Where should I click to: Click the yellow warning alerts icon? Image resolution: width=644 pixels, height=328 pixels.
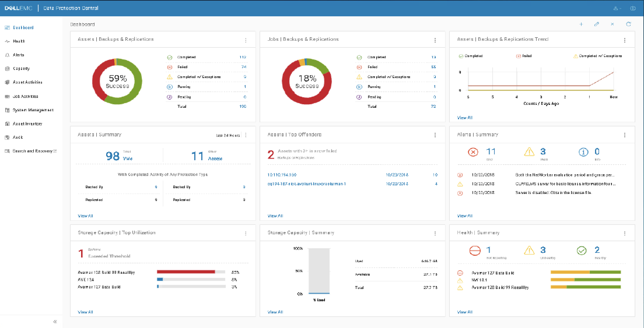529,152
